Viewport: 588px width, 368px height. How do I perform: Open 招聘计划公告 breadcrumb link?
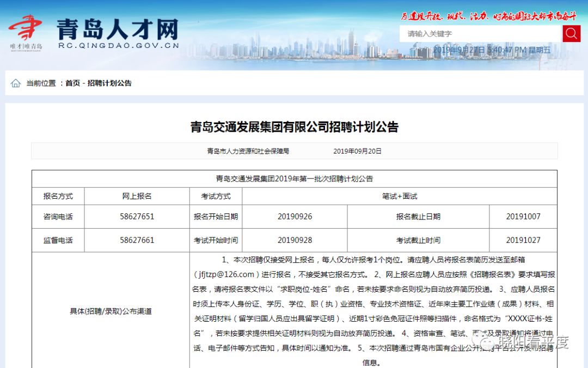point(109,83)
